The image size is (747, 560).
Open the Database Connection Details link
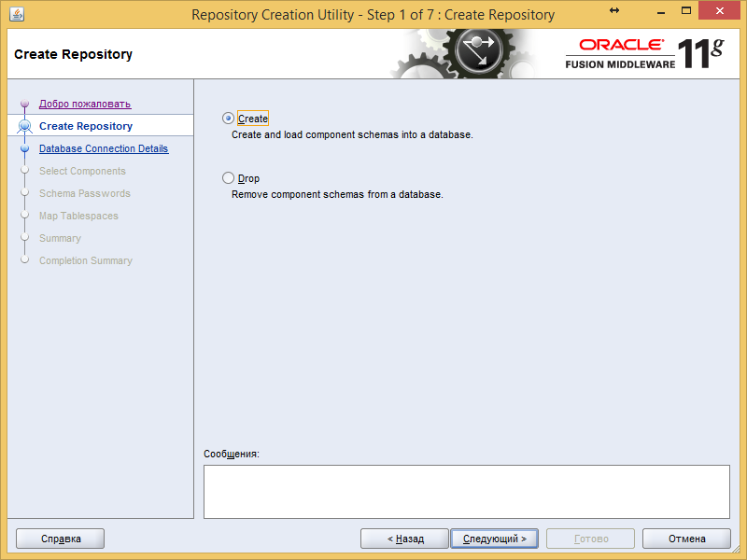[104, 148]
